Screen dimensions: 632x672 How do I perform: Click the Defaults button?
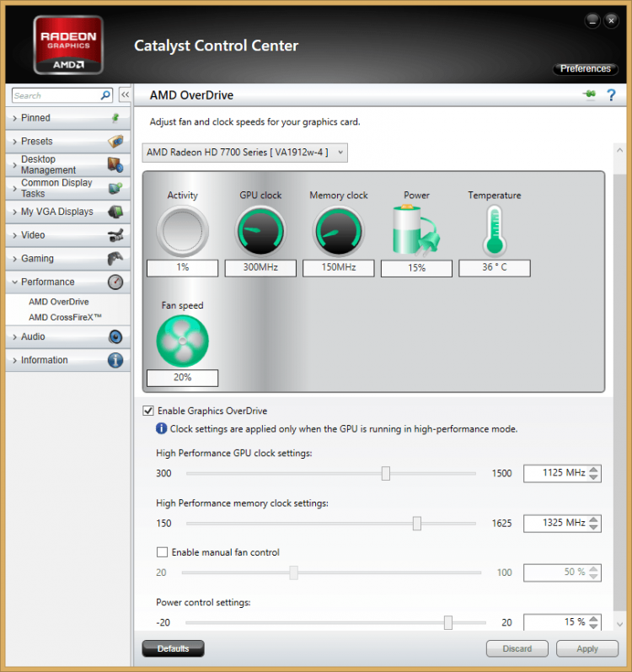click(x=174, y=648)
